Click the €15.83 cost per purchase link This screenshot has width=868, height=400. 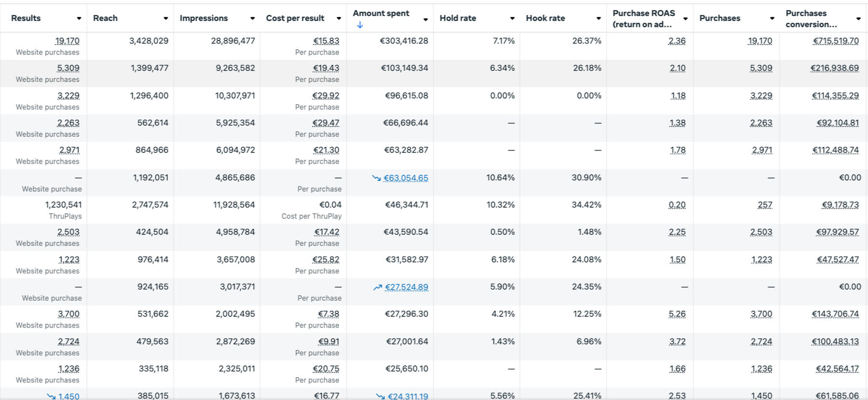click(x=326, y=41)
